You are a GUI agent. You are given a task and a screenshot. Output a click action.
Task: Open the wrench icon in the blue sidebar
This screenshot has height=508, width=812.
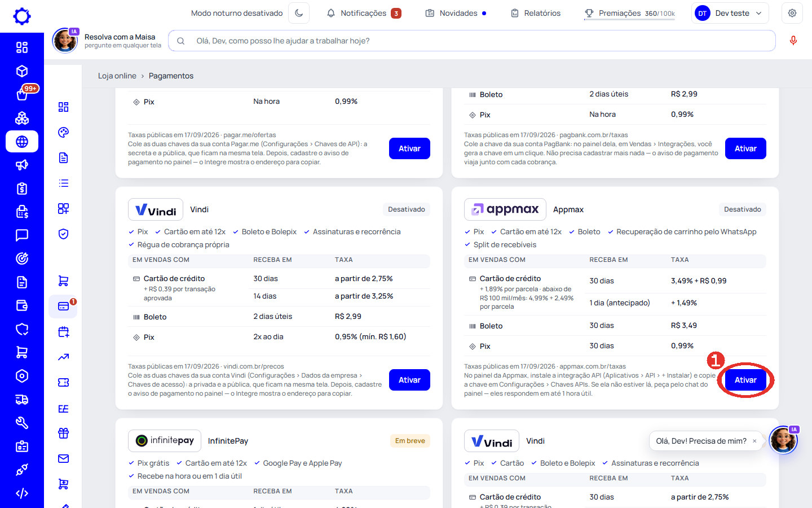[22, 423]
